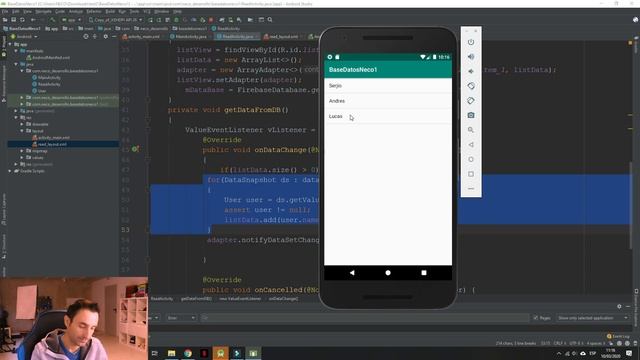640x360 pixels.
Task: Rotate the emulator left
Action: [471, 86]
